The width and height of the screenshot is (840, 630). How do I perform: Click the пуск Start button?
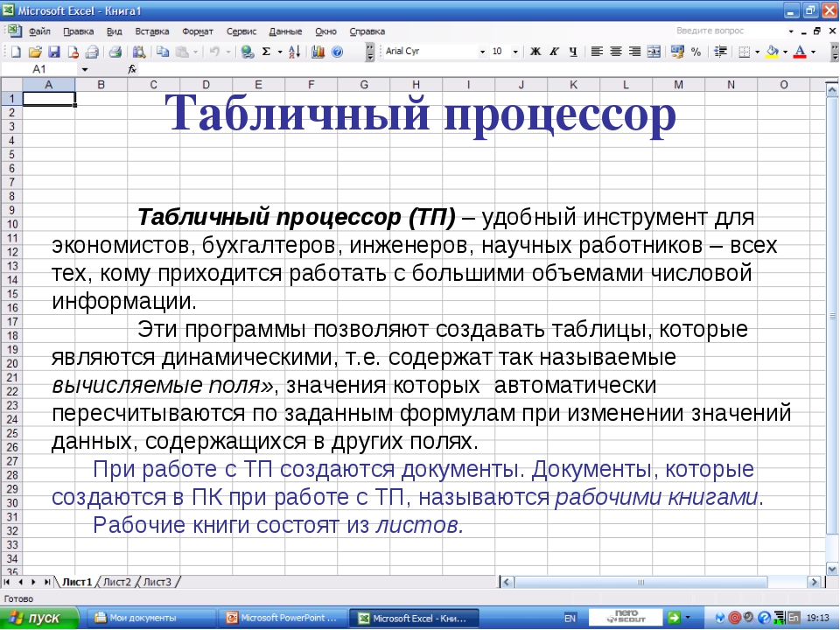(39, 618)
